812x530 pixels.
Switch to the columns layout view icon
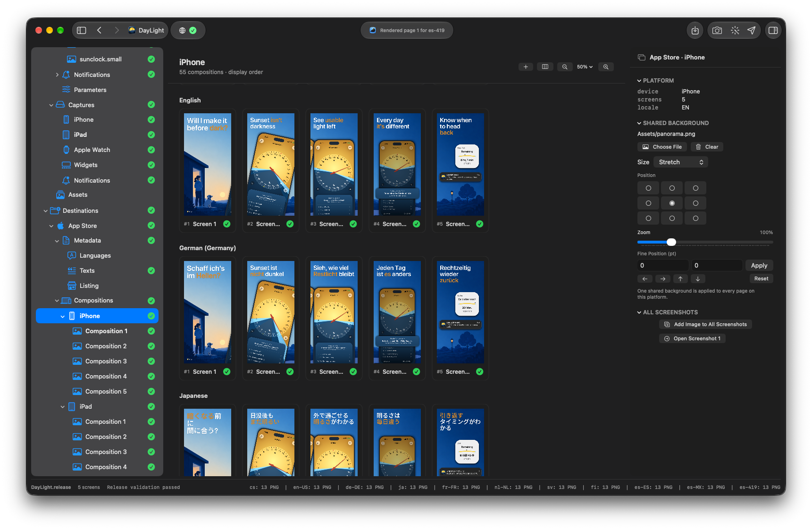click(545, 67)
